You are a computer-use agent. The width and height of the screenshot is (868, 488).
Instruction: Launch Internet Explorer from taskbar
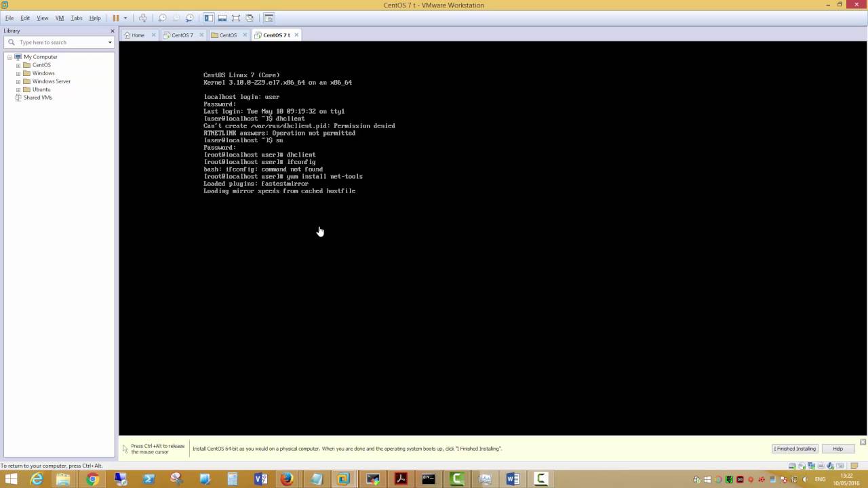(x=37, y=479)
